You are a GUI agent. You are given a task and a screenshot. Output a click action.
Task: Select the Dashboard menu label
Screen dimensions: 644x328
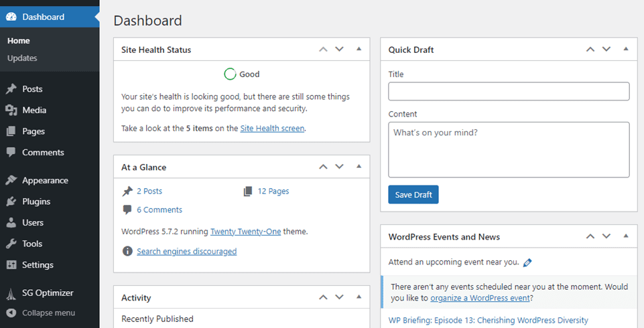(x=43, y=17)
